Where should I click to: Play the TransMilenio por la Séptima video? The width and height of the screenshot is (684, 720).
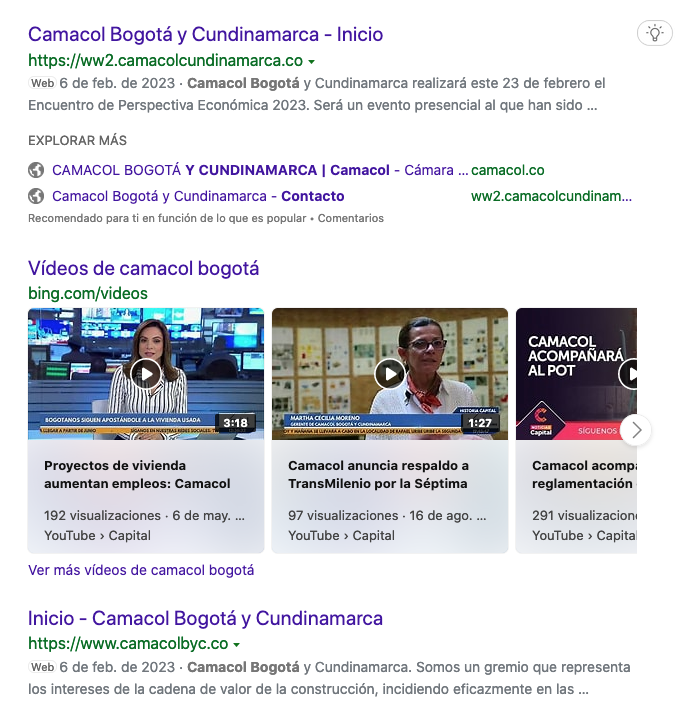pyautogui.click(x=390, y=374)
